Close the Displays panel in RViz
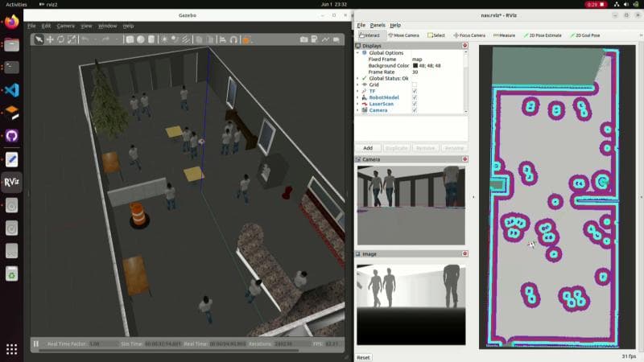 point(465,46)
